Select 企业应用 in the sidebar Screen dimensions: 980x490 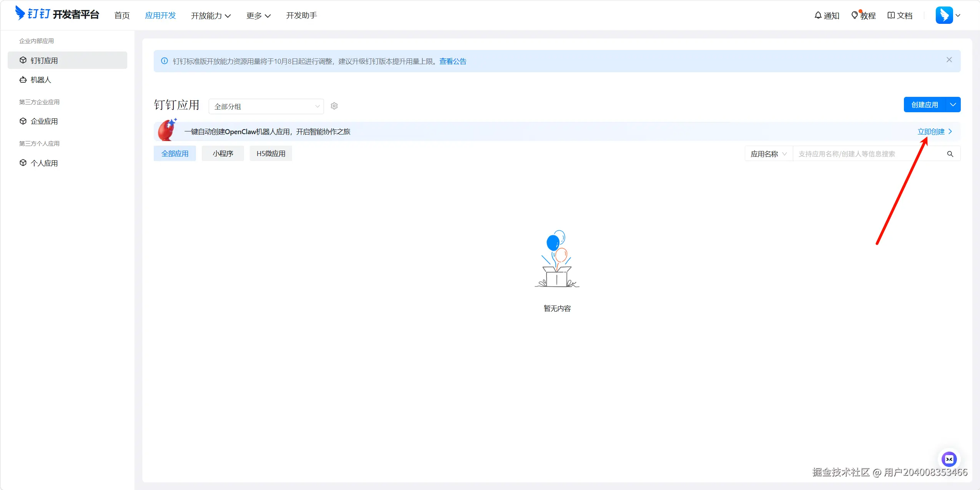click(67, 121)
